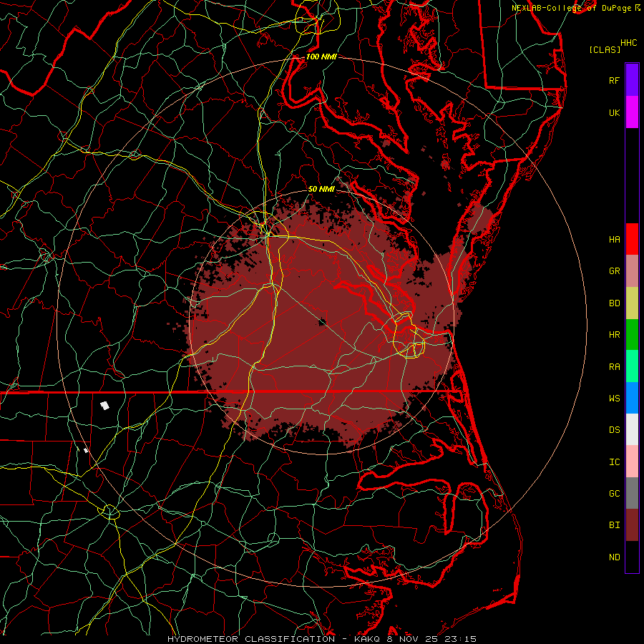Viewport: 644px width, 644px height.
Task: Click the BI dark red legend swatch
Action: (632, 525)
